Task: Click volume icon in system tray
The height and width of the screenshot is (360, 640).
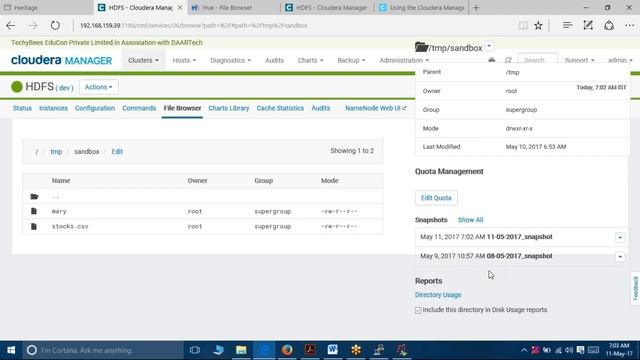Action: (x=569, y=350)
